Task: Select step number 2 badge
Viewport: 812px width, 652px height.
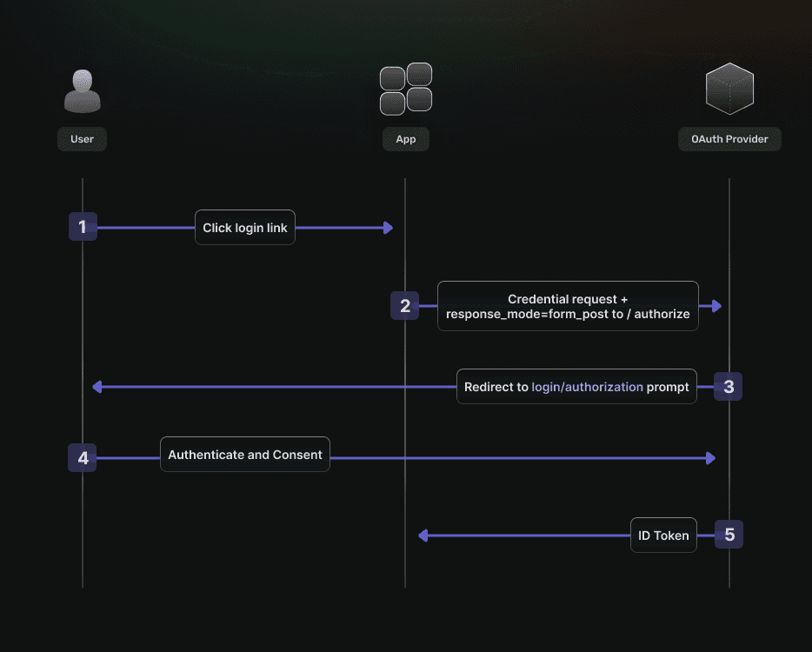Action: click(405, 305)
